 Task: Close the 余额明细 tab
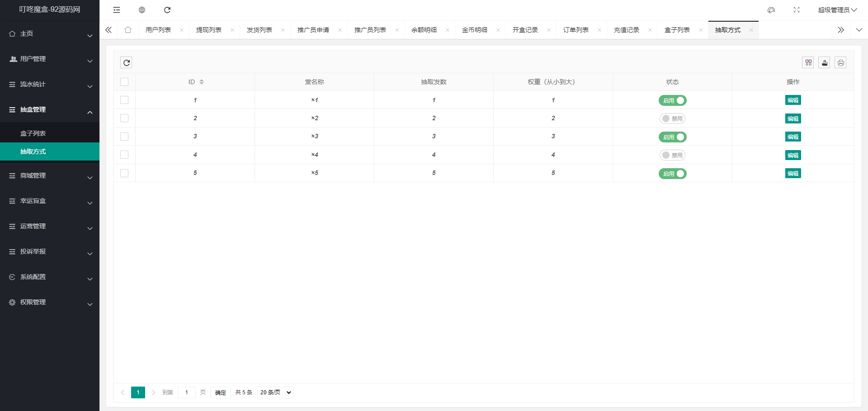[448, 30]
